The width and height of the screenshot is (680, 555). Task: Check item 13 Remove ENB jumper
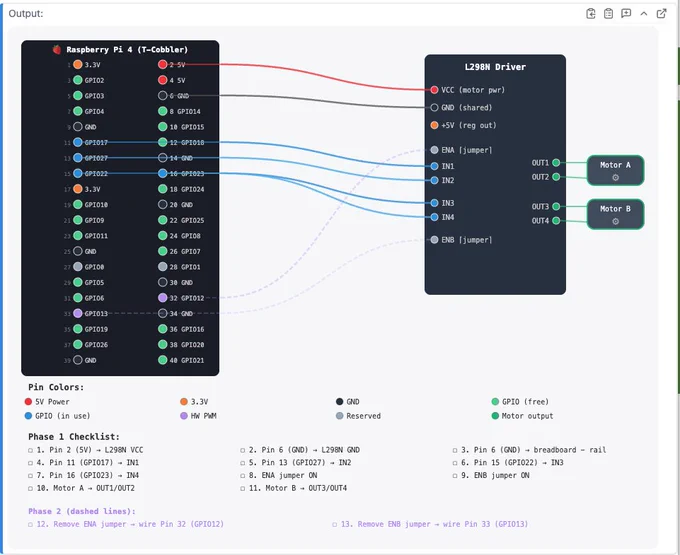[x=335, y=525]
